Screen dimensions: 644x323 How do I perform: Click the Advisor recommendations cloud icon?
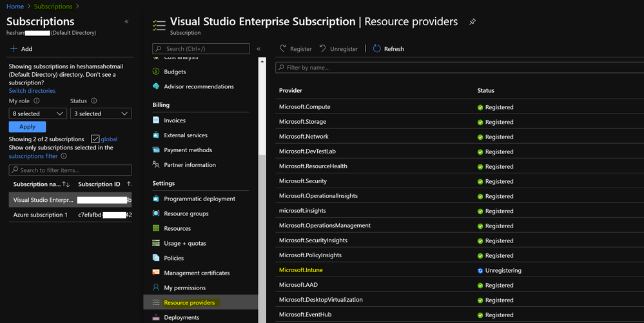156,86
